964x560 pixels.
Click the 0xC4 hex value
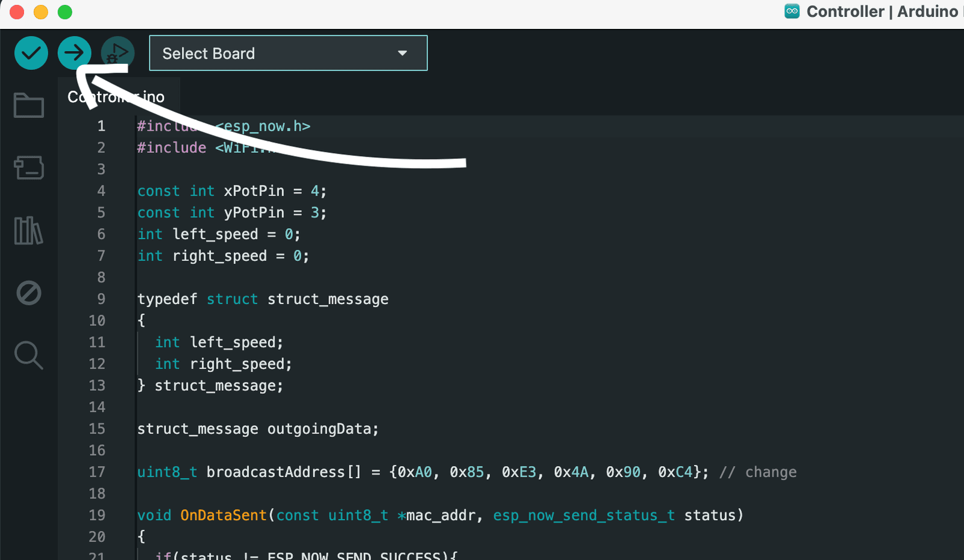click(675, 472)
